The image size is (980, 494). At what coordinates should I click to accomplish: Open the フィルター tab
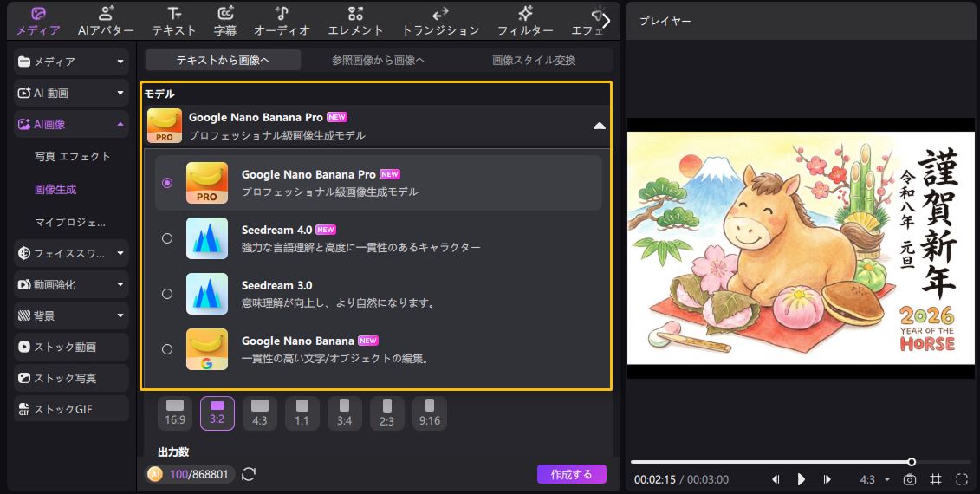point(525,22)
